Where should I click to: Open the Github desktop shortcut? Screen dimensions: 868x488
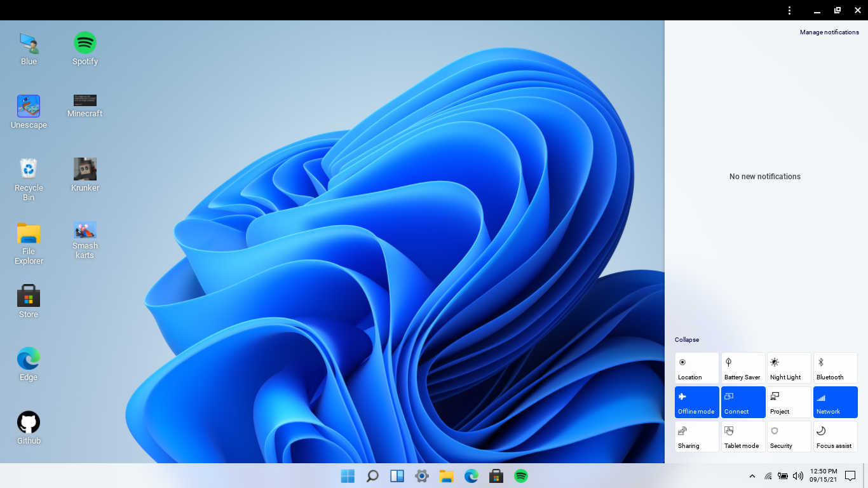[29, 428]
